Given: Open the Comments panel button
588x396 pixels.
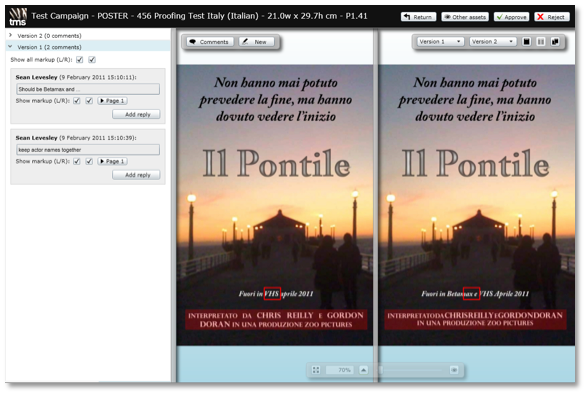Looking at the screenshot, I should [x=210, y=42].
